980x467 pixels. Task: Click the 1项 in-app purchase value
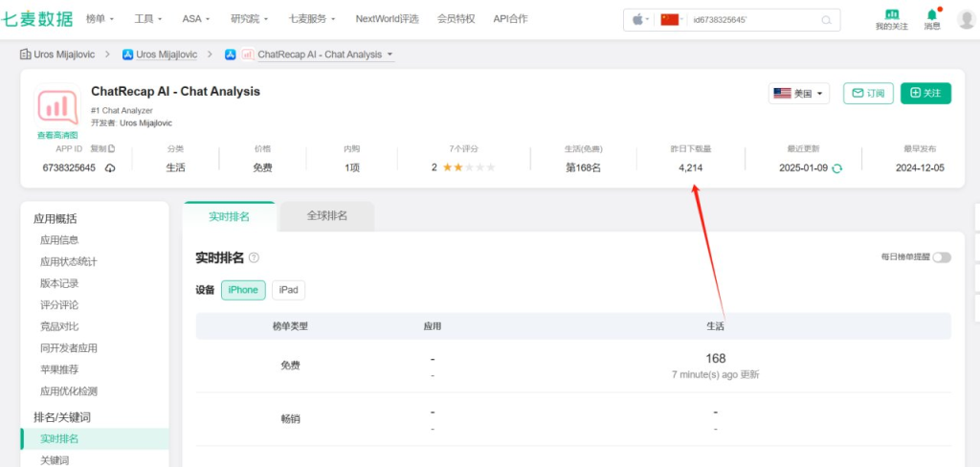pyautogui.click(x=352, y=167)
